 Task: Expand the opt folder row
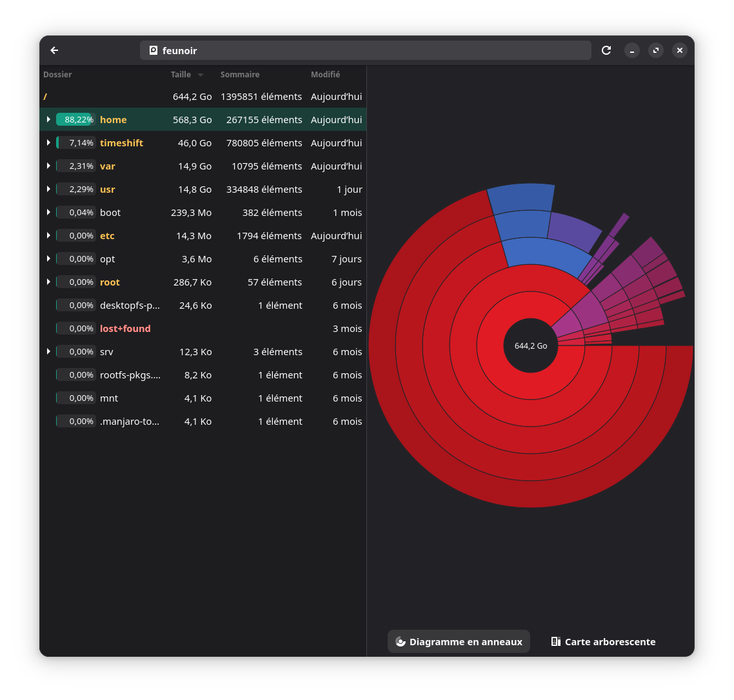pos(48,258)
